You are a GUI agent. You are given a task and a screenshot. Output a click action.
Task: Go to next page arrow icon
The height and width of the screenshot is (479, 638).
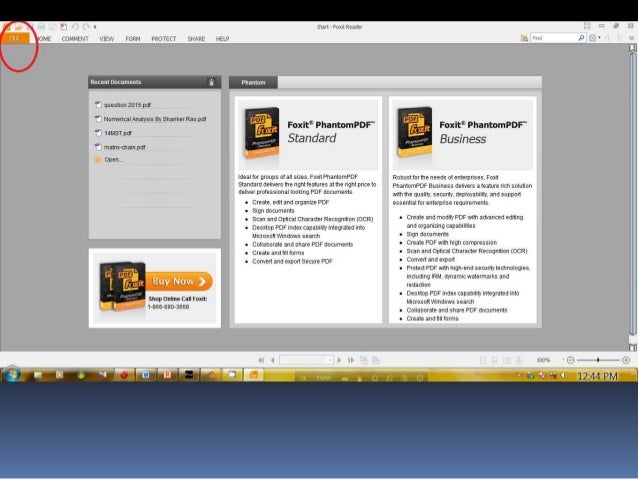point(339,360)
